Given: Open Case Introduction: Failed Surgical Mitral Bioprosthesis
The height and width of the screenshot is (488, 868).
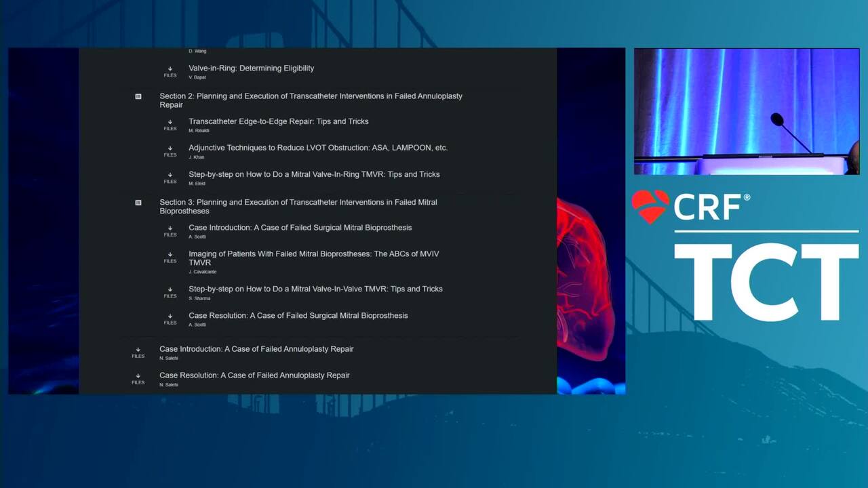Looking at the screenshot, I should pos(300,228).
